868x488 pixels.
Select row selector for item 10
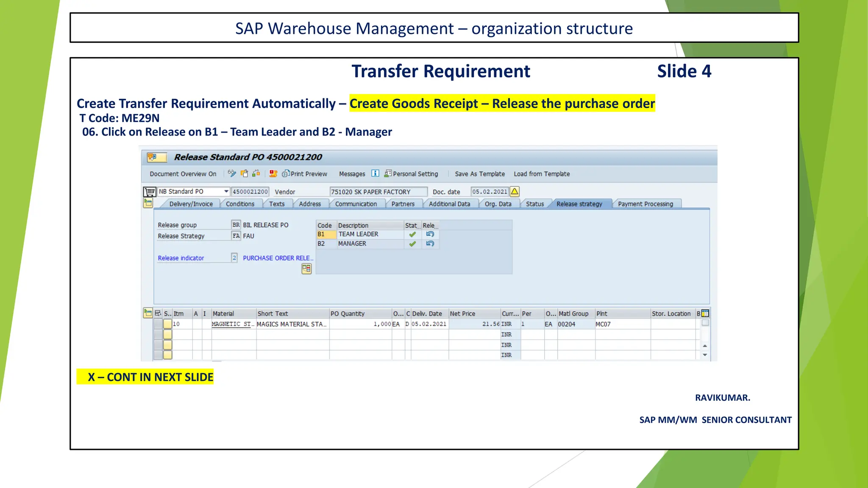coord(158,324)
